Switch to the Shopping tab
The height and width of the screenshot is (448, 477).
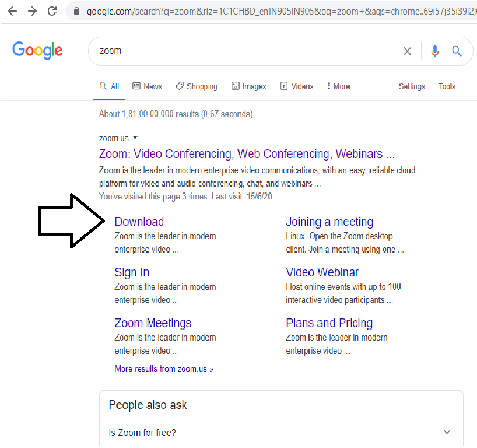tap(196, 86)
